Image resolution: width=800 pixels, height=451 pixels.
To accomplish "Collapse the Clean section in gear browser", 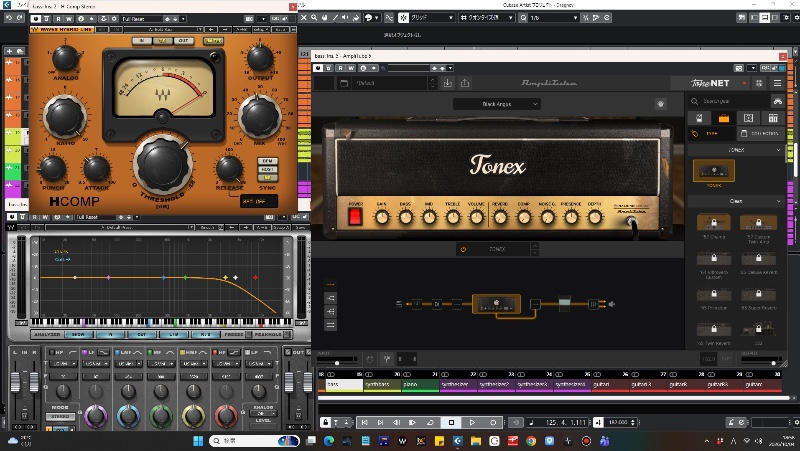I will (778, 201).
